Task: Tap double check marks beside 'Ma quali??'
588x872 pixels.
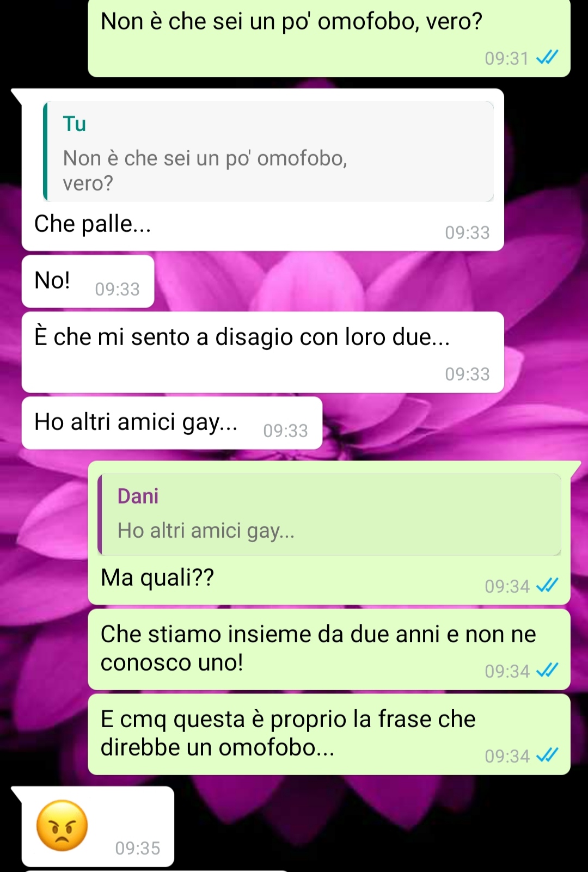Action: click(x=547, y=585)
